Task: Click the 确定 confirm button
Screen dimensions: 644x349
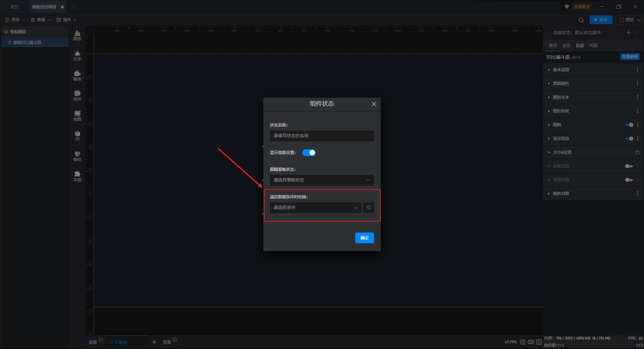Action: (x=364, y=238)
